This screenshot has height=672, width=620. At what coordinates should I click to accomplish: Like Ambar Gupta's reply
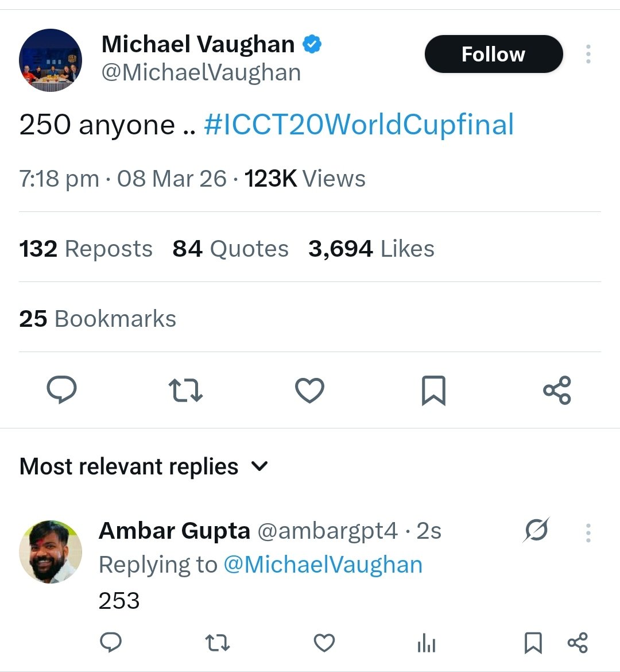click(324, 643)
